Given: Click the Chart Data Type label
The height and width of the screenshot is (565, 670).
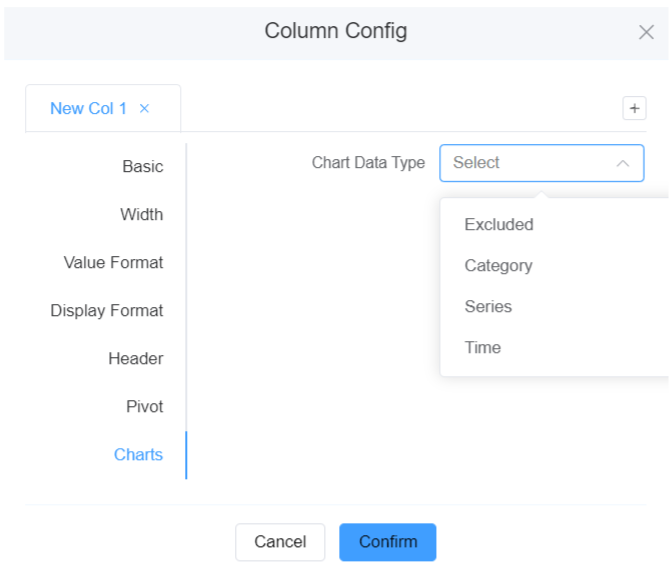Looking at the screenshot, I should click(x=368, y=163).
